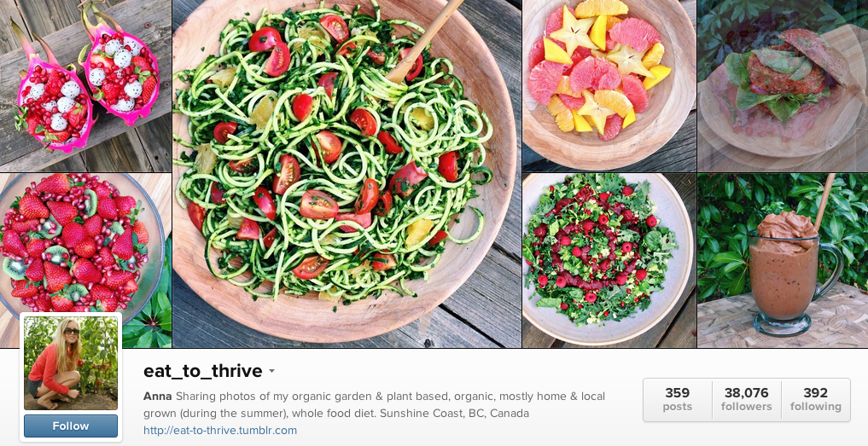Click the bio text about organic garden

pos(374,404)
